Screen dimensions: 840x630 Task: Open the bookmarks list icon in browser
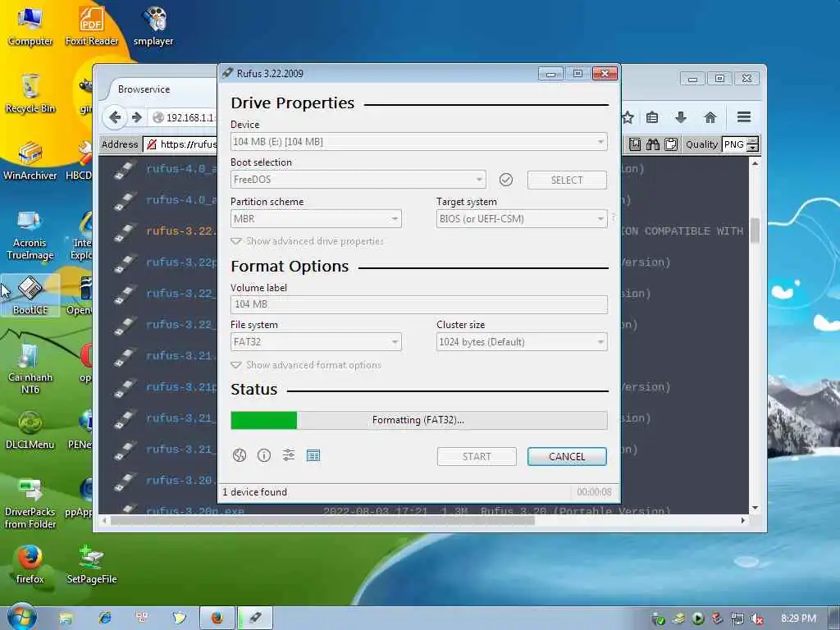pos(652,117)
